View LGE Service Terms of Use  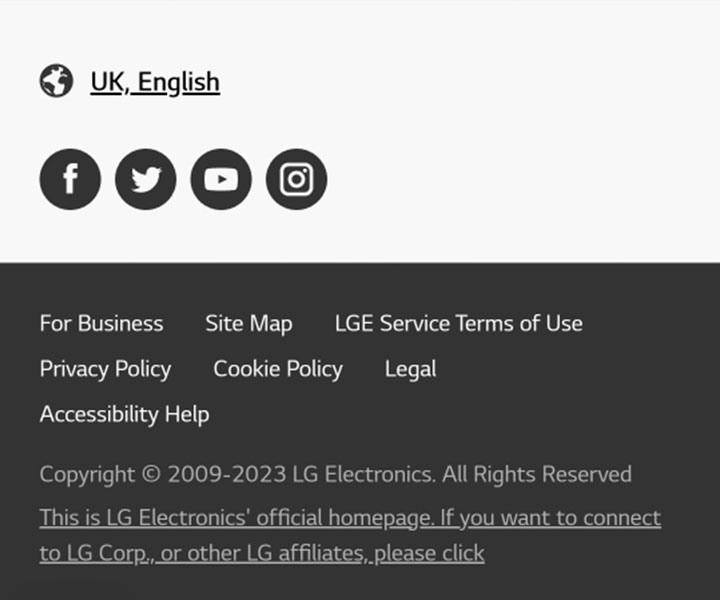459,323
